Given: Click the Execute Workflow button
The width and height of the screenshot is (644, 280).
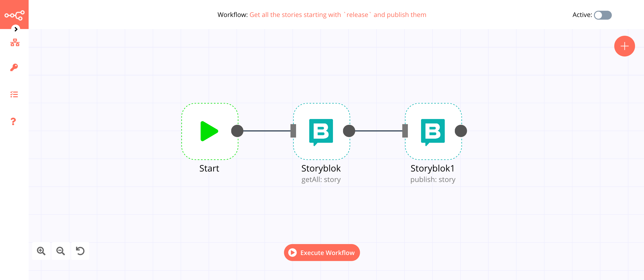Looking at the screenshot, I should click(x=322, y=253).
